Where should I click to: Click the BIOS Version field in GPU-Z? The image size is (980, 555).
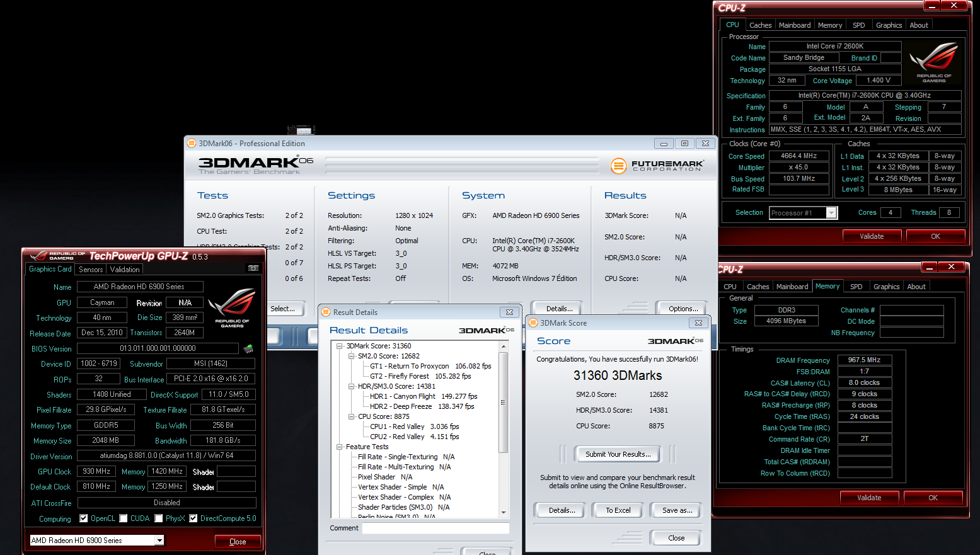click(158, 348)
